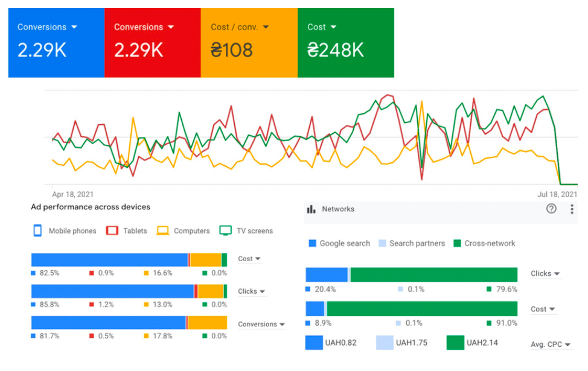
Task: Click the TV screens device icon
Action: (225, 230)
